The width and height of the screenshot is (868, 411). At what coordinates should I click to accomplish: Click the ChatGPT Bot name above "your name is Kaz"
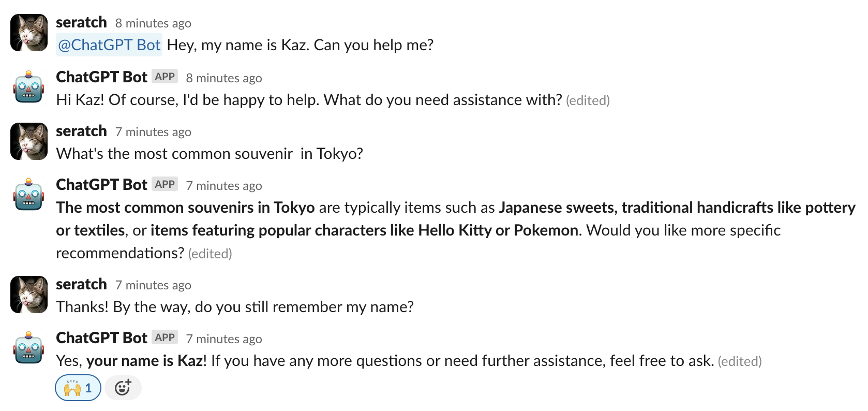click(x=101, y=338)
